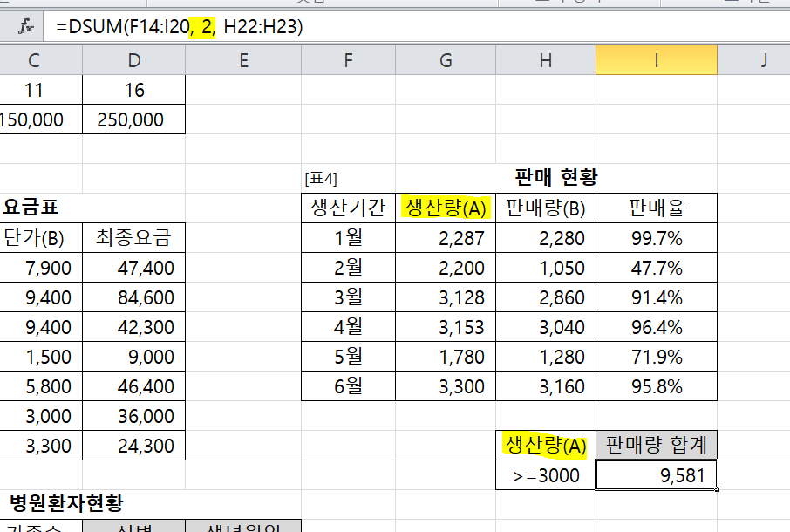Select column E header
This screenshot has width=790, height=532.
[x=243, y=60]
